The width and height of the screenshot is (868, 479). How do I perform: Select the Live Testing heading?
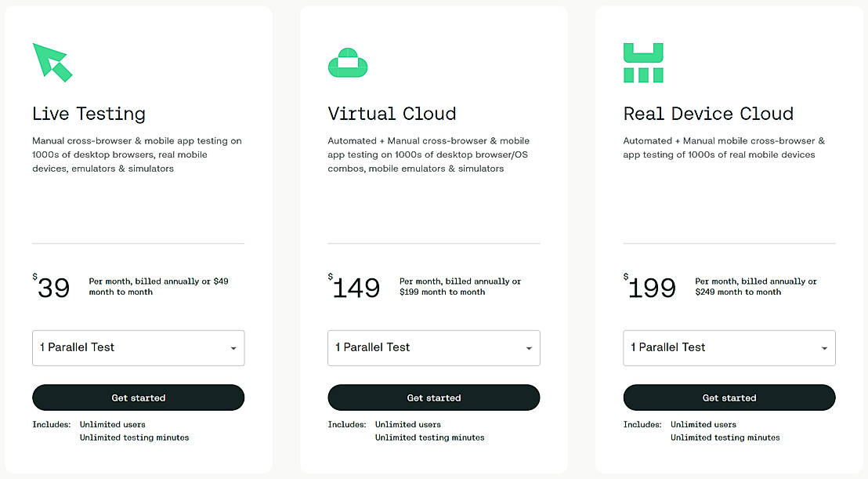89,114
